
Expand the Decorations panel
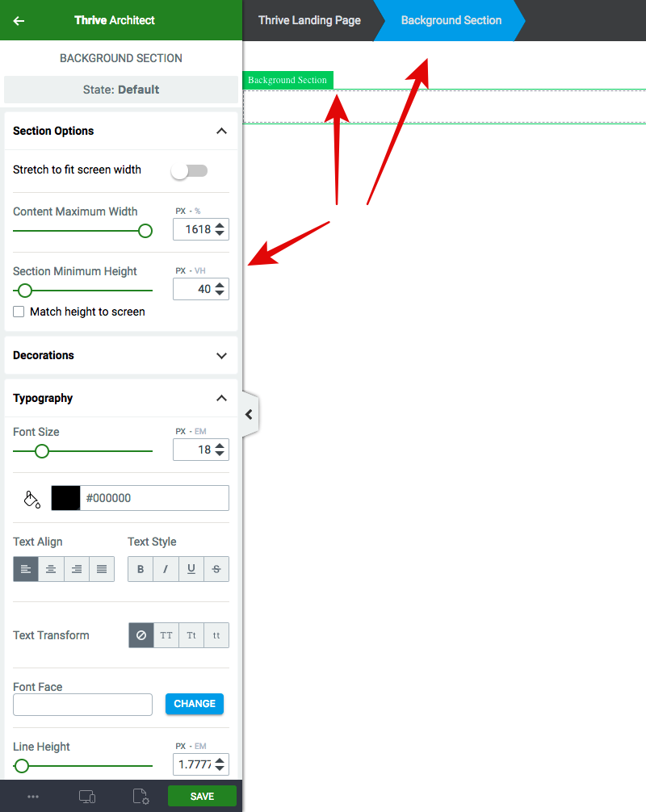222,356
